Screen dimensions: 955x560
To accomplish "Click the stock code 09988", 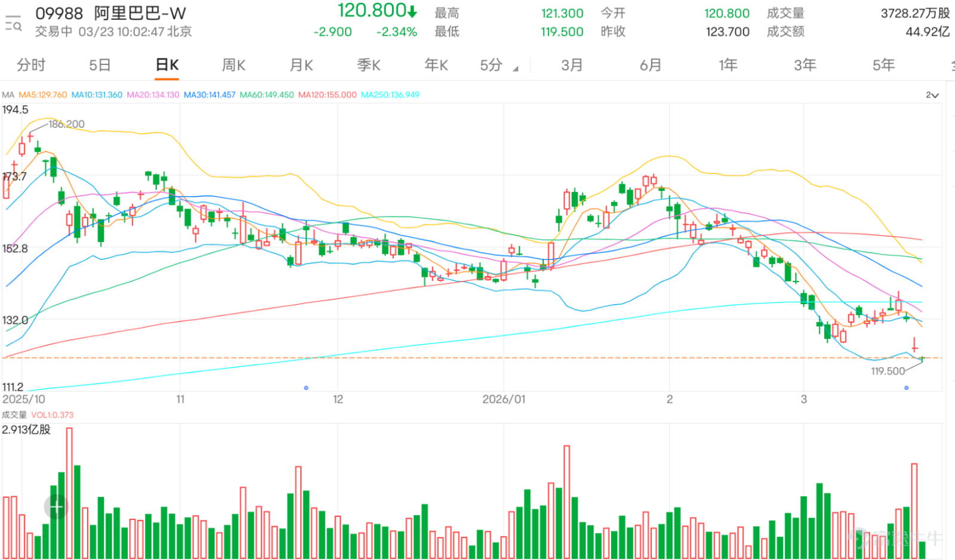I will [59, 13].
